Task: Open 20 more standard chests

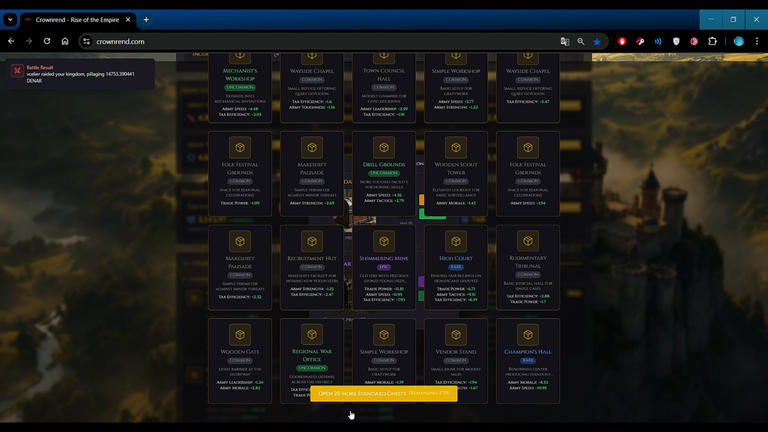Action: (384, 393)
